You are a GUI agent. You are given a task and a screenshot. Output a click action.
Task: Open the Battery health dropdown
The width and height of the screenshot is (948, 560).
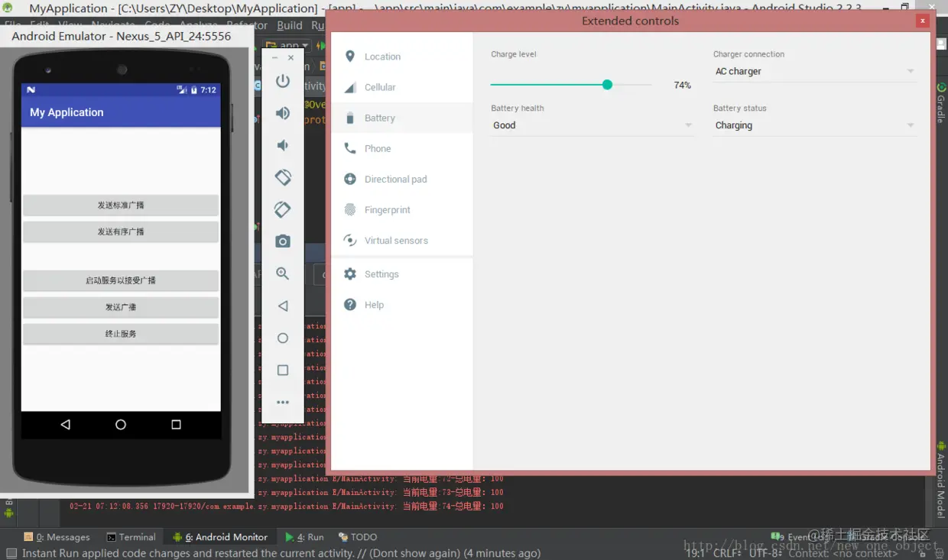592,125
